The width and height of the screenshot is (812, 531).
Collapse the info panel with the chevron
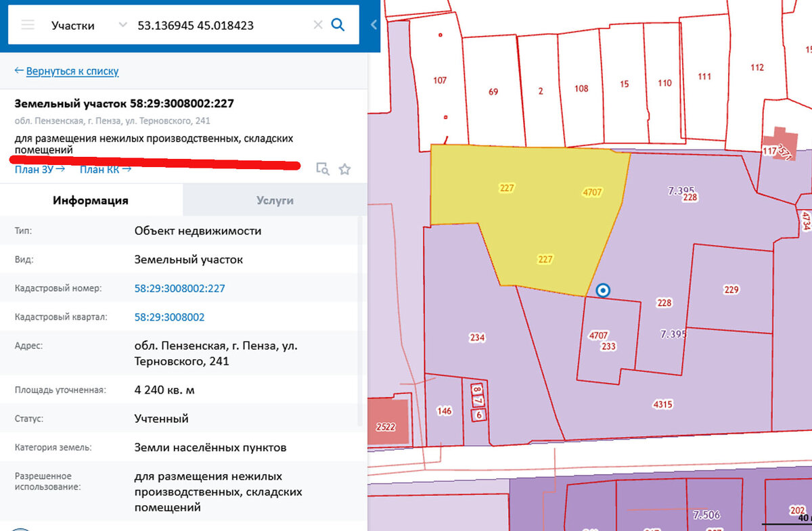(x=373, y=24)
